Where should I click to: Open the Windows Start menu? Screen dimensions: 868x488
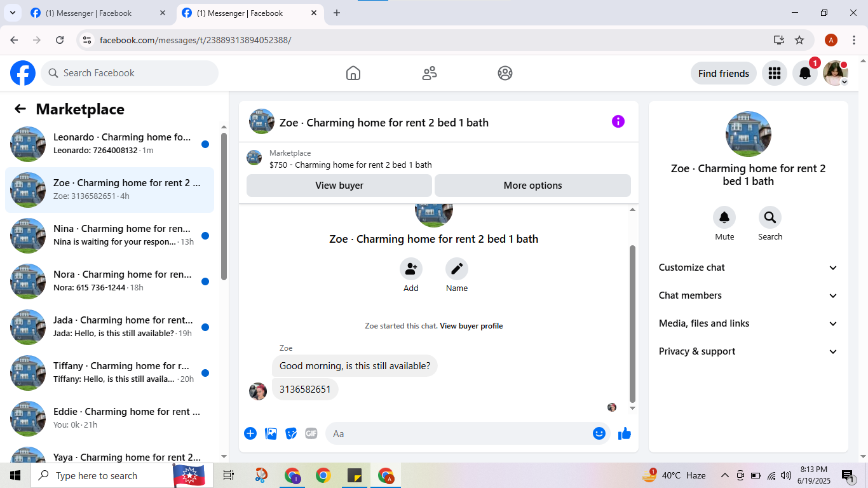[x=15, y=475]
